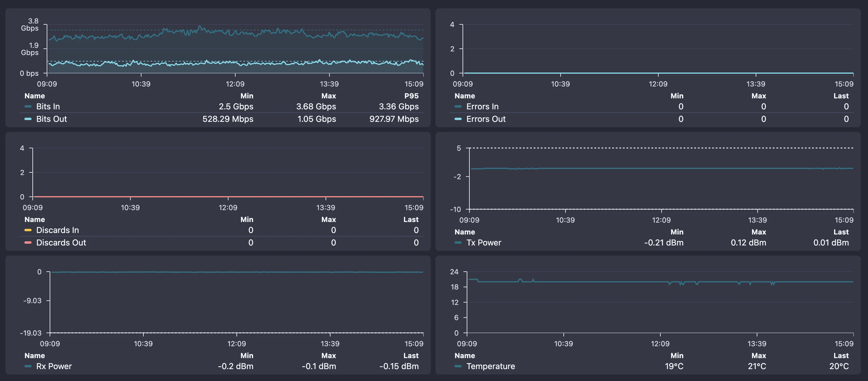Viewport: 868px width, 381px height.
Task: Click the Rx Power legend color indicator
Action: point(28,366)
